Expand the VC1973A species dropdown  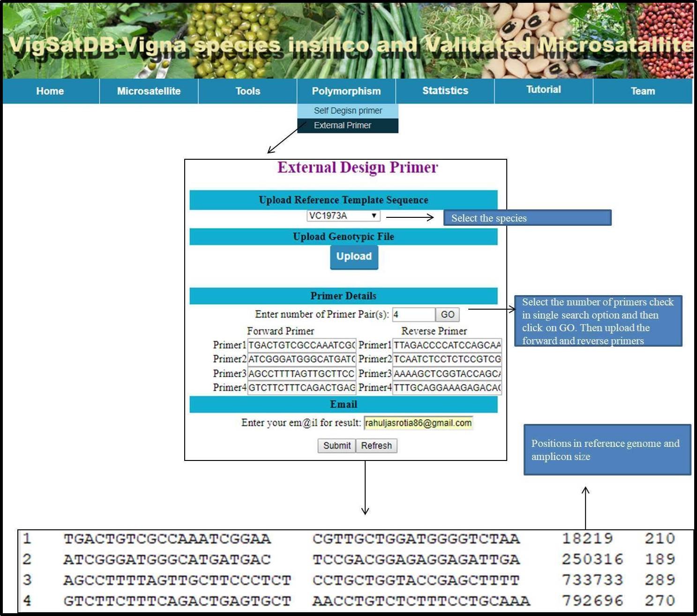(343, 215)
